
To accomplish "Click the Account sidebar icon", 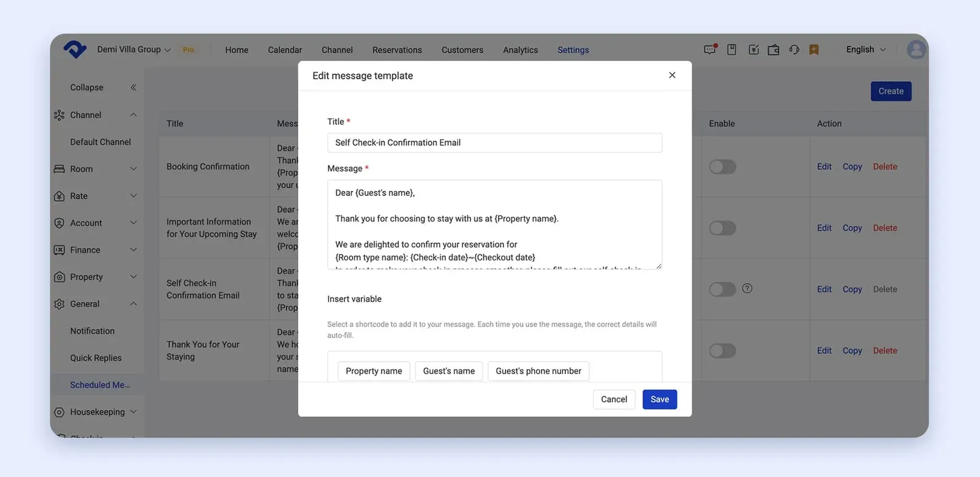I will (x=59, y=223).
